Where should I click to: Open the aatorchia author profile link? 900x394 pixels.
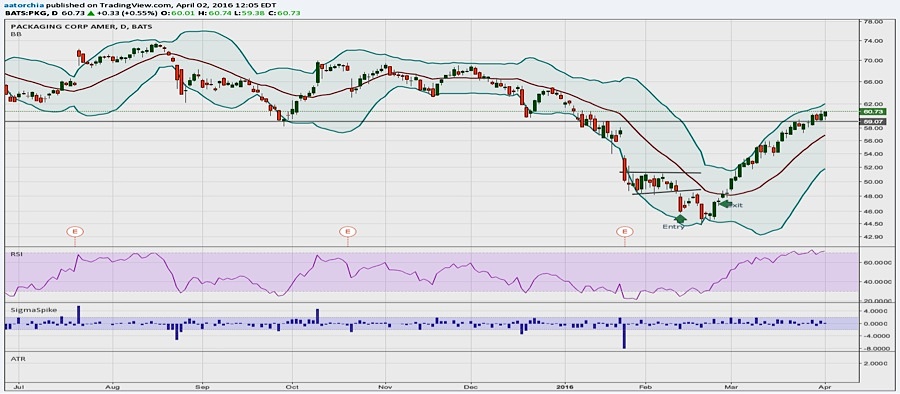coord(24,4)
